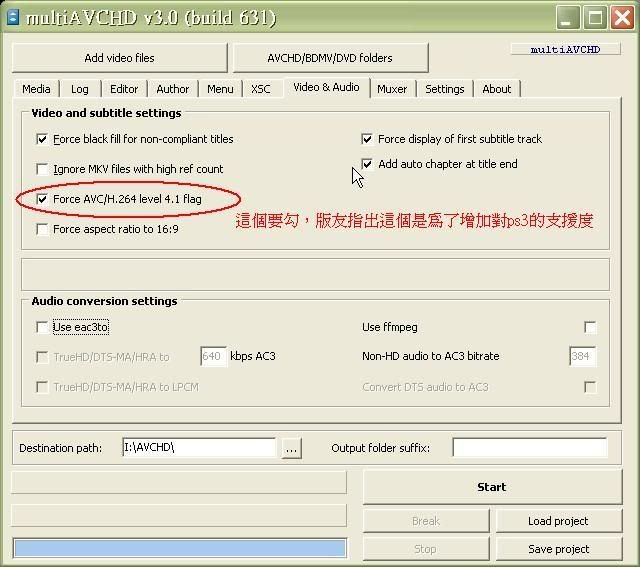Enable the Use eac3to checkbox
640x567 pixels.
(x=42, y=327)
